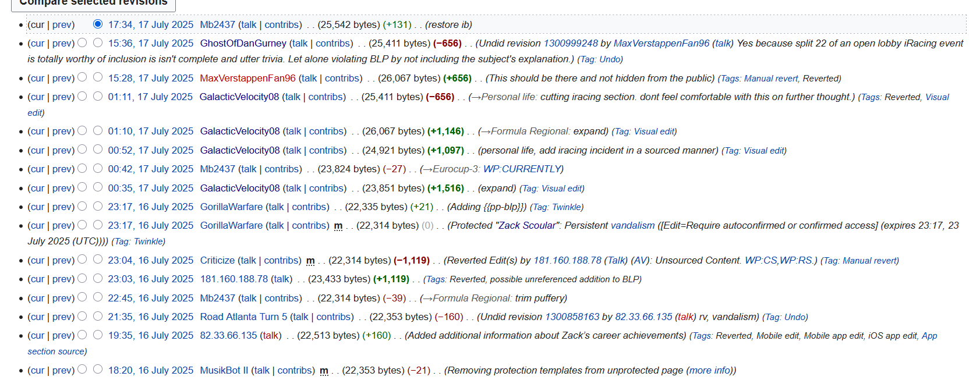This screenshot has height=380, width=980.
Task: Open Criticize talk link
Action: coord(247,260)
